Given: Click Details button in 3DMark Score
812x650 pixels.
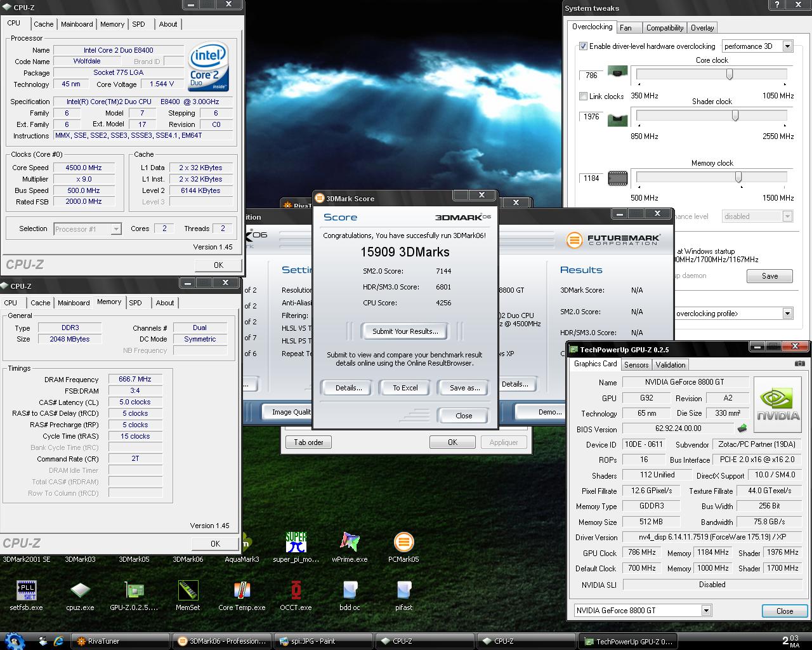Looking at the screenshot, I should click(349, 388).
